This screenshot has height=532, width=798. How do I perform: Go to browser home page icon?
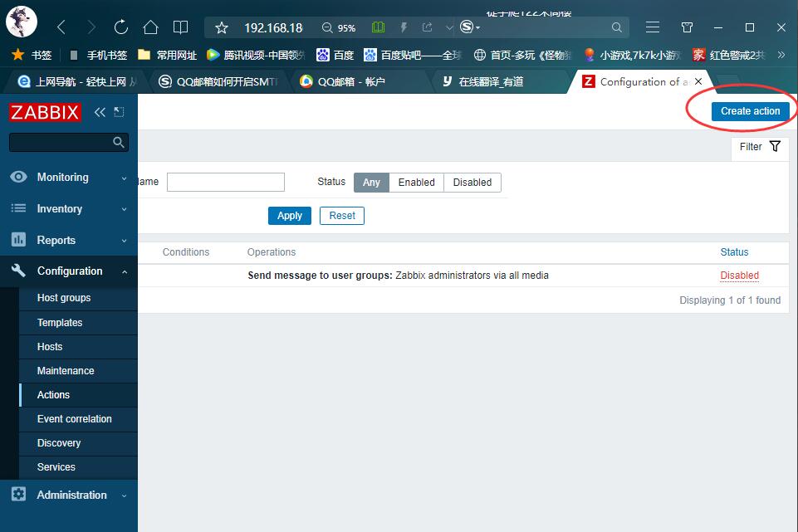pos(150,27)
